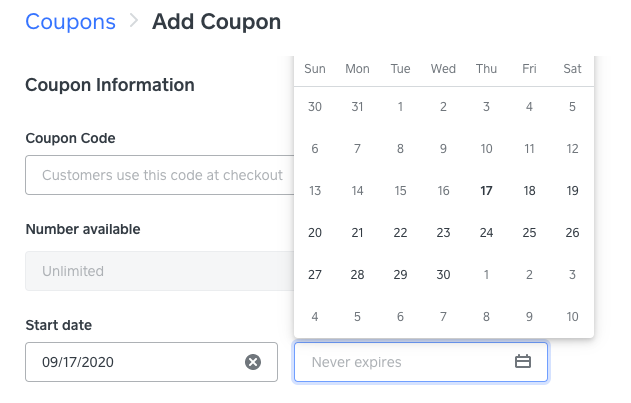Image resolution: width=631 pixels, height=403 pixels.
Task: Select day 18 in the calendar
Action: pyautogui.click(x=529, y=191)
